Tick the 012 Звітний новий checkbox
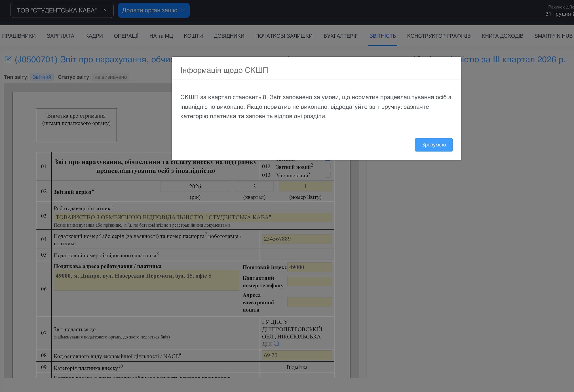Viewport: 574px width, 392px height. pyautogui.click(x=328, y=166)
